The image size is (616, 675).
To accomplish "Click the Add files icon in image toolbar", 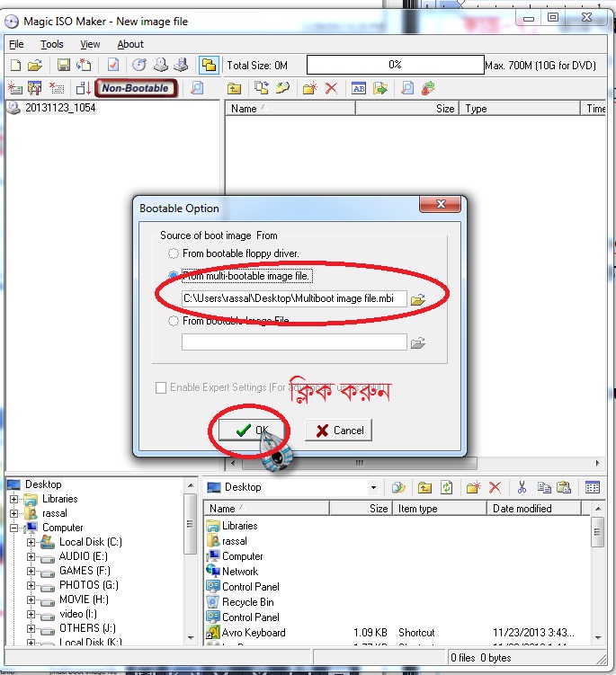I will [x=261, y=88].
